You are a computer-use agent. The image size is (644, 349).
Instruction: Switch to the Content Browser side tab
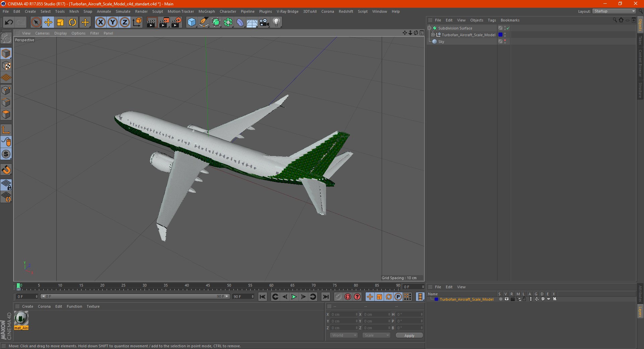(x=640, y=63)
